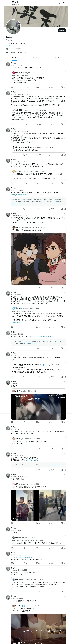Switch to the Media tab
The height and width of the screenshot is (644, 72).
57,58
